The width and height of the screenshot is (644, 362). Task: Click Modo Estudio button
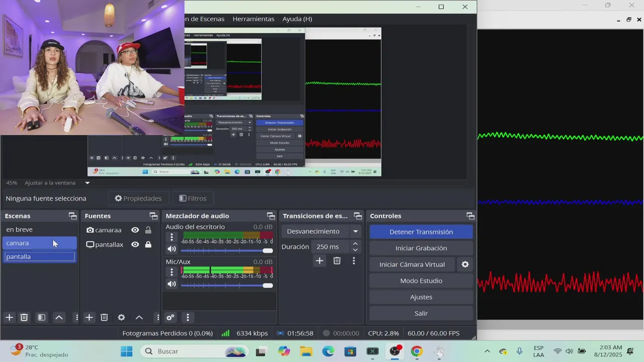point(421,281)
